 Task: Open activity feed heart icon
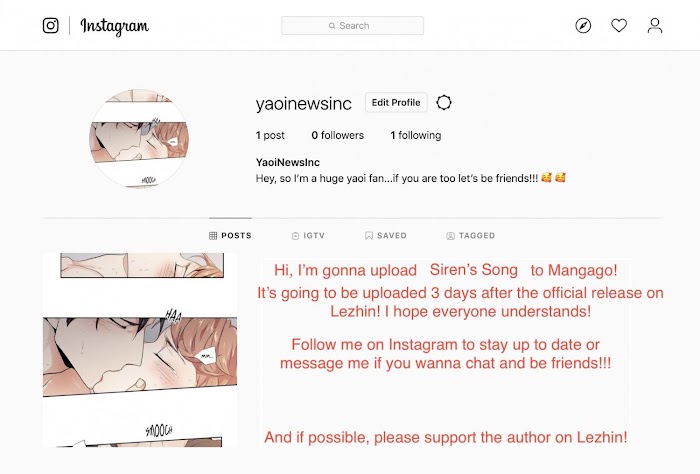click(x=619, y=25)
